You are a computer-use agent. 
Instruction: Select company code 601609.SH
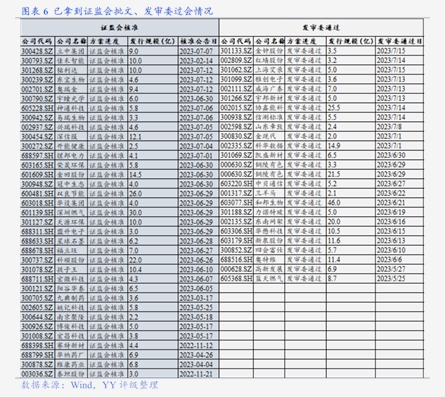coord(37,175)
